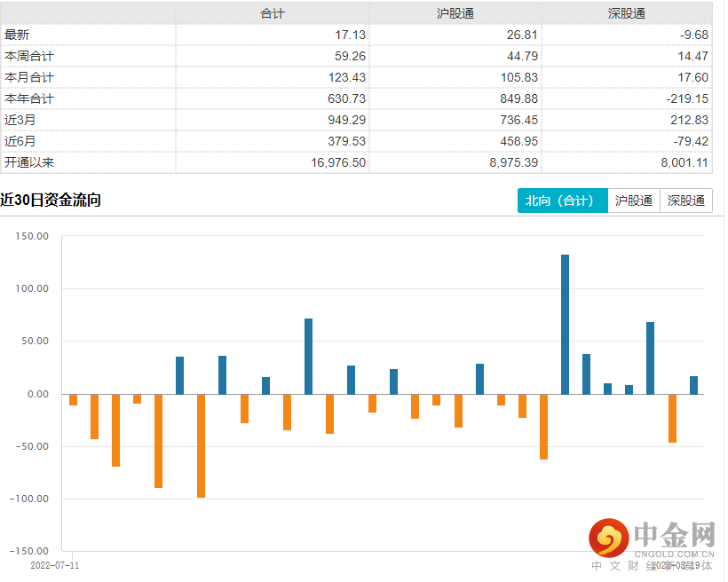This screenshot has width=728, height=582.
Task: Click the 2022-07-11 date axis label
Action: (55, 565)
